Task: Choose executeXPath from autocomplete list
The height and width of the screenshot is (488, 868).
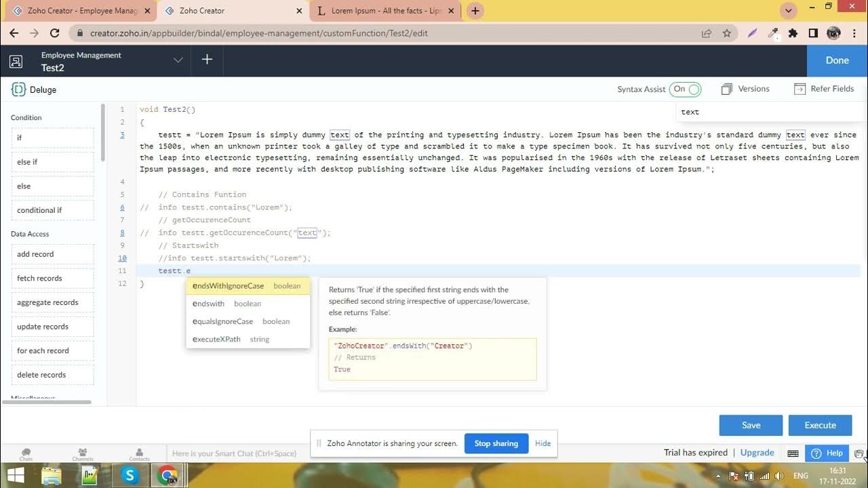Action: pos(248,339)
